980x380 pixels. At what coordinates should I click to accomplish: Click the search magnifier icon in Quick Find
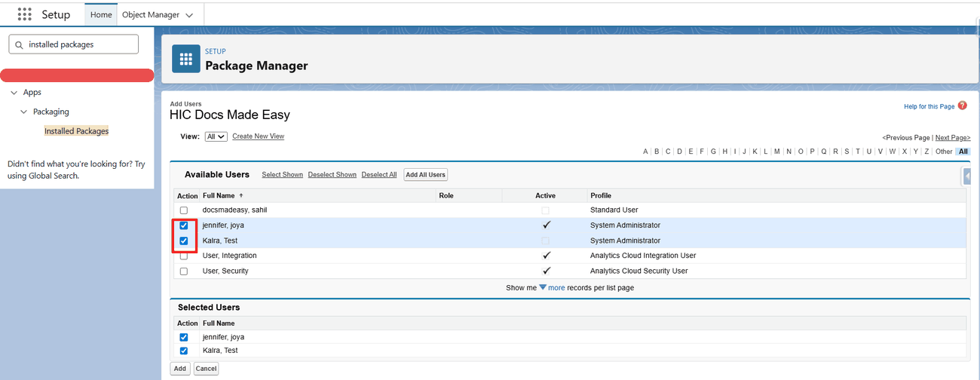(x=19, y=44)
